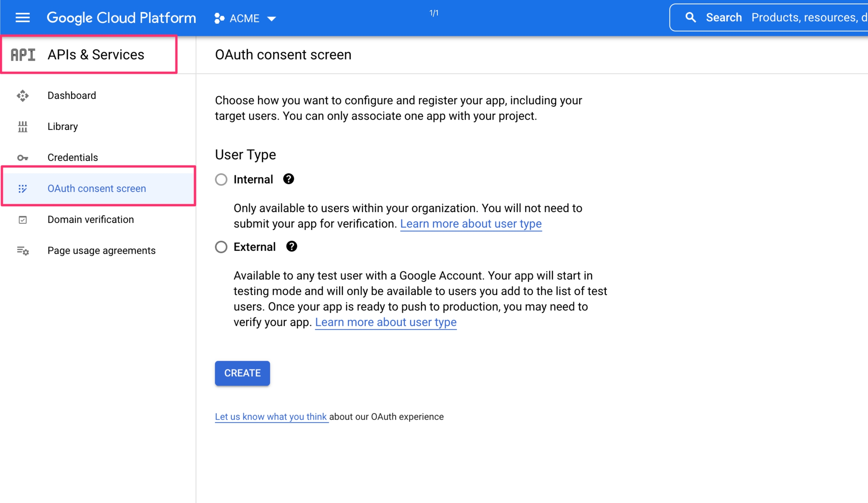This screenshot has width=868, height=503.
Task: Select the Internal user type radio
Action: (221, 179)
